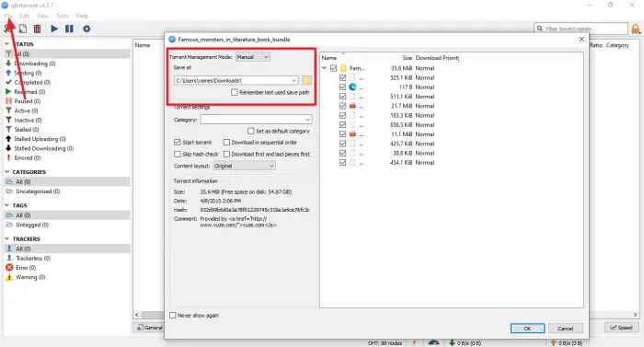Collapse the CATEGORIES sidebar section

point(7,172)
